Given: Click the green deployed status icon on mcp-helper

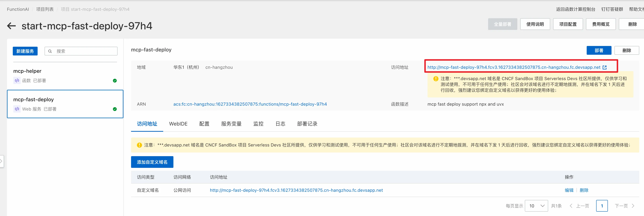Looking at the screenshot, I should pyautogui.click(x=115, y=80).
